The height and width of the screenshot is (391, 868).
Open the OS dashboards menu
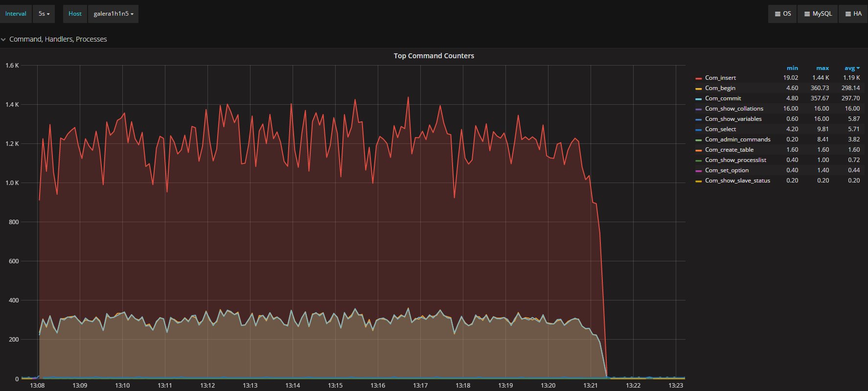[x=782, y=14]
